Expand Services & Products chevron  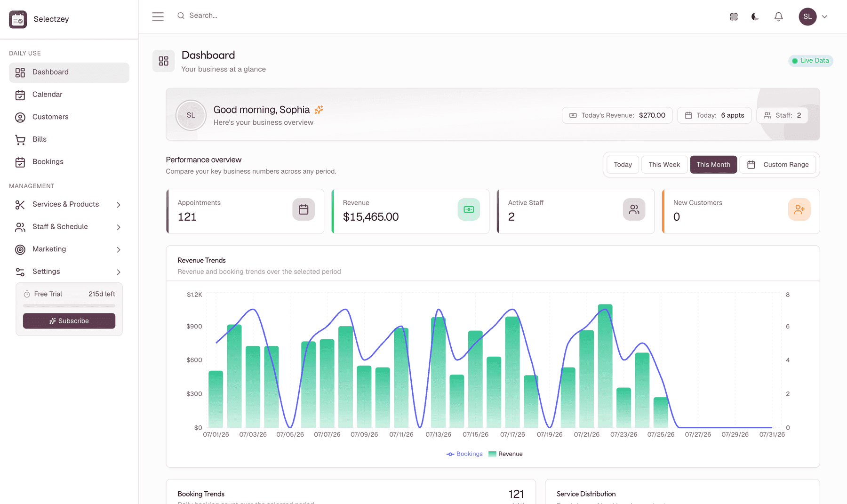[119, 205]
